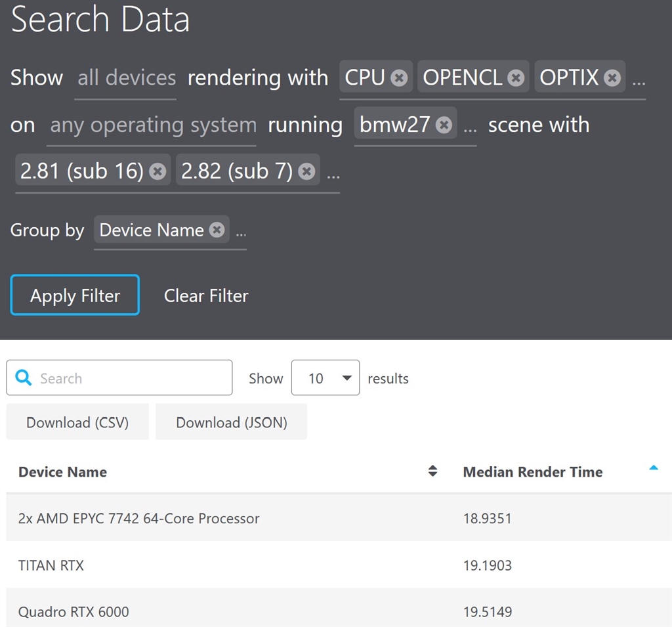Open the 'any operating system' selector
The image size is (672, 627).
153,125
